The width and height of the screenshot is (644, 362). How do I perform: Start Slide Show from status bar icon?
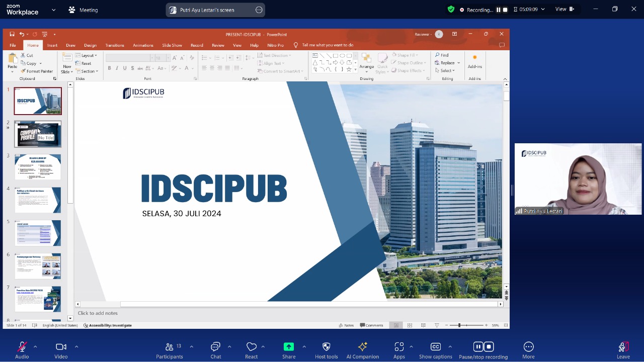coord(437,325)
